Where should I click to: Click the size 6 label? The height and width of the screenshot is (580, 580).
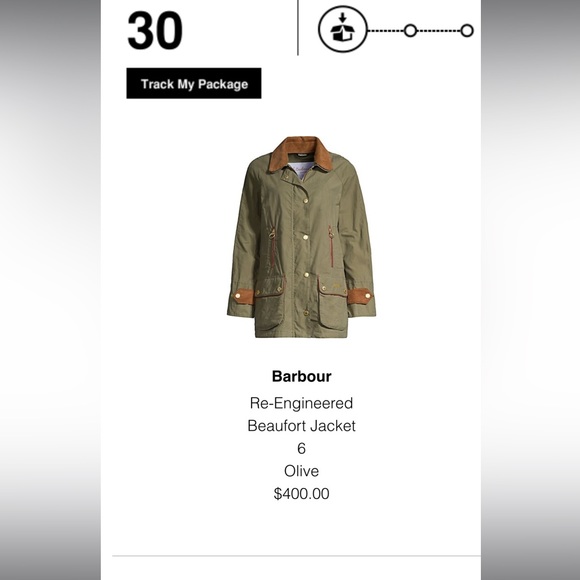click(x=301, y=449)
